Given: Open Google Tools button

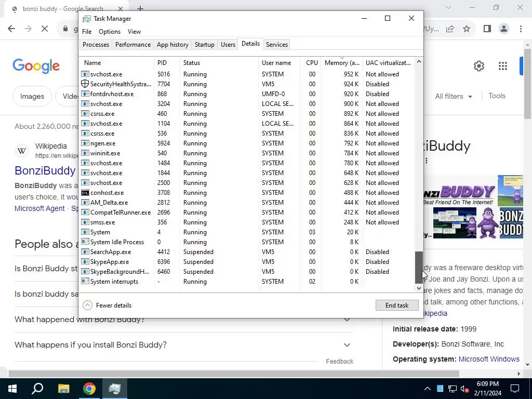Looking at the screenshot, I should (497, 96).
